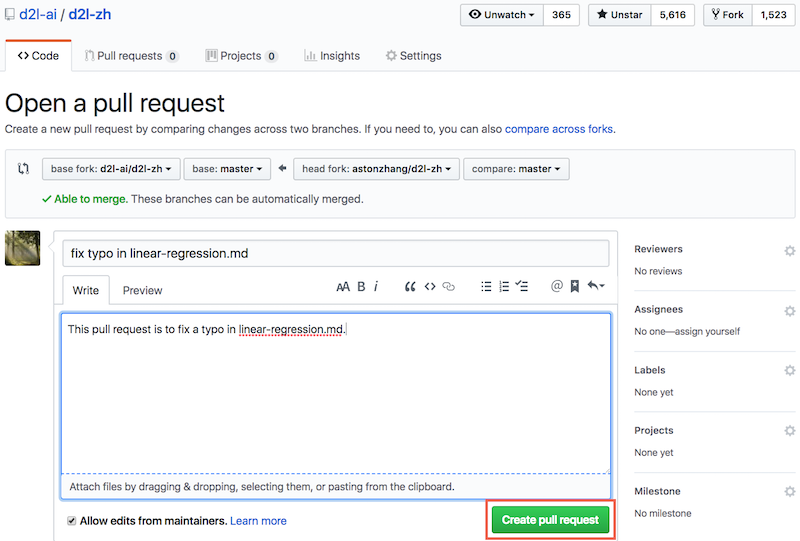The image size is (800, 541).
Task: Expand the base fork dropdown
Action: pos(110,169)
